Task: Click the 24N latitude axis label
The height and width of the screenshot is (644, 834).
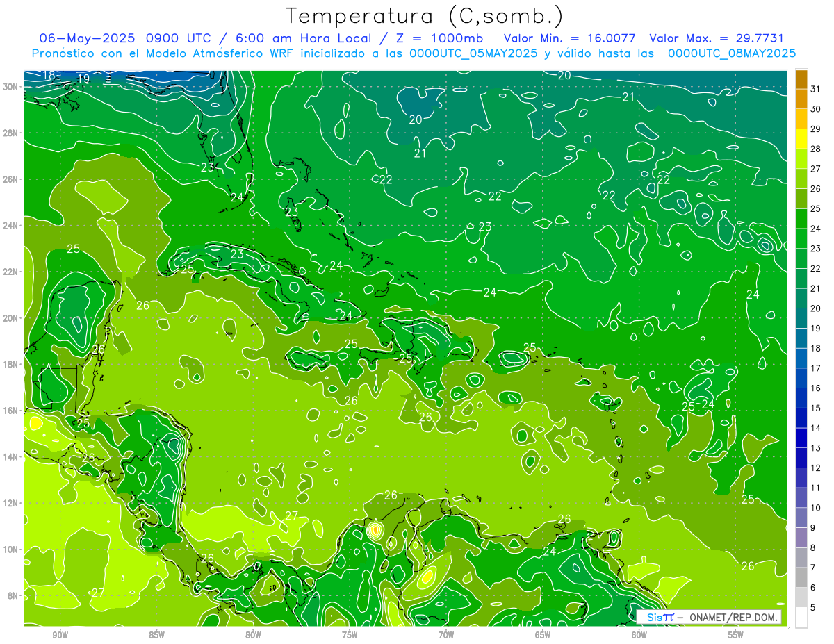Action: pos(12,226)
